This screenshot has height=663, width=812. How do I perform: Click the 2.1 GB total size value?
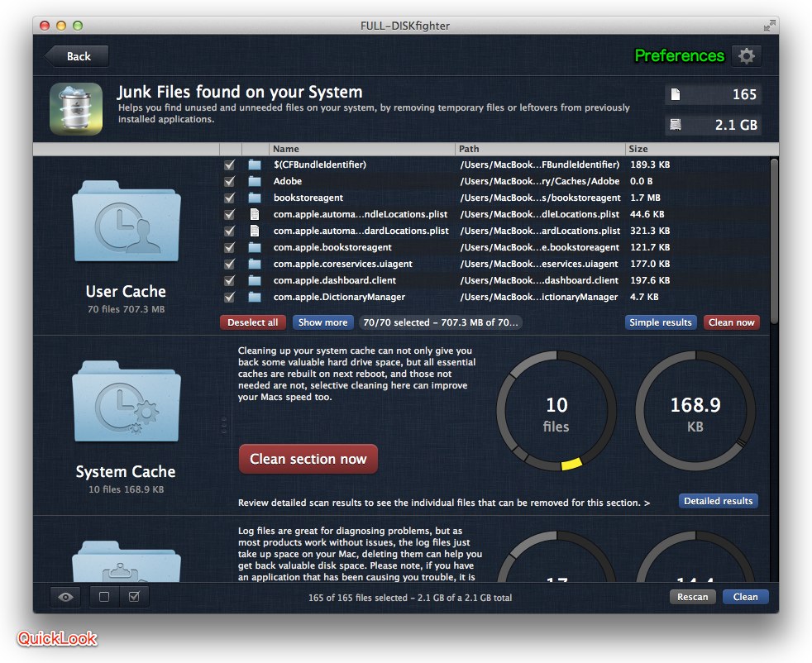[736, 125]
